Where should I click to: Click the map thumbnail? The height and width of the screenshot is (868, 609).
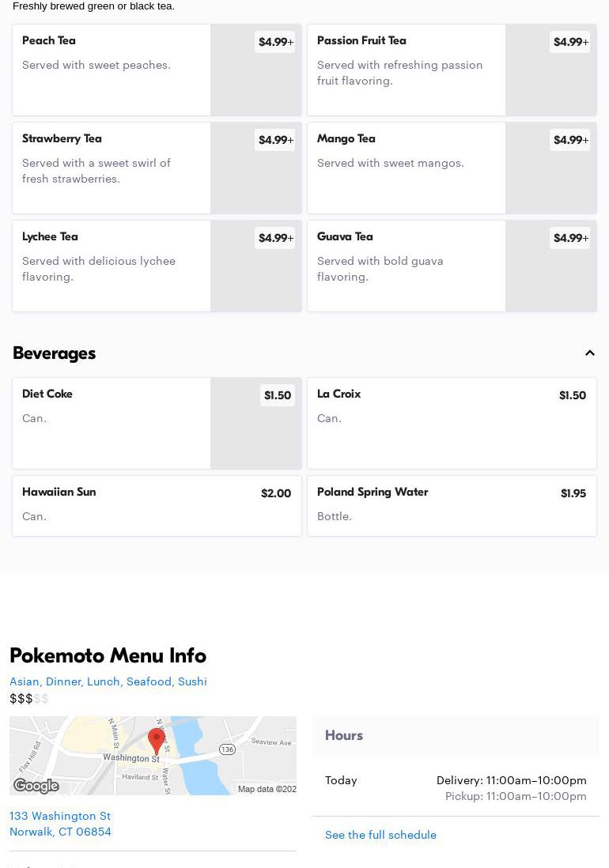pyautogui.click(x=153, y=756)
